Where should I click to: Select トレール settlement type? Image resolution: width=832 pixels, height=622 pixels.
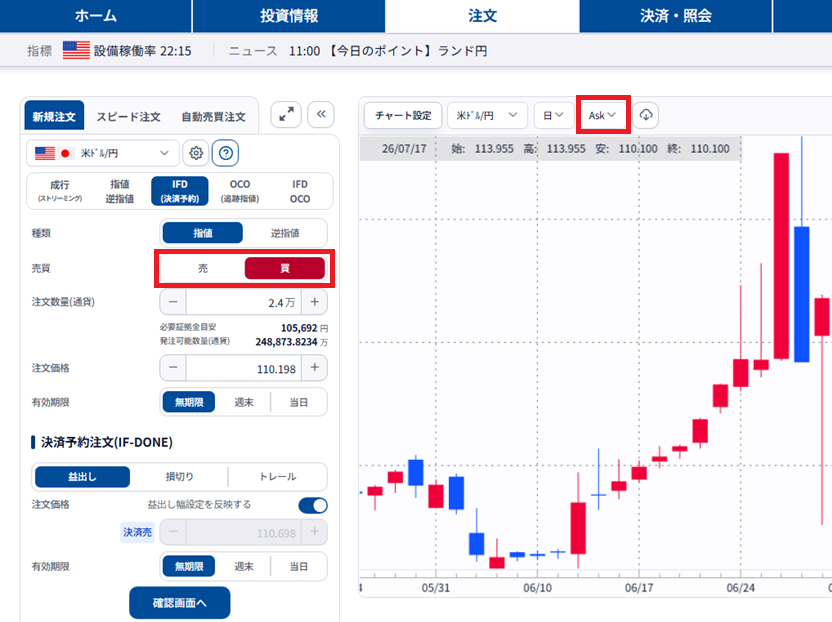coord(278,477)
